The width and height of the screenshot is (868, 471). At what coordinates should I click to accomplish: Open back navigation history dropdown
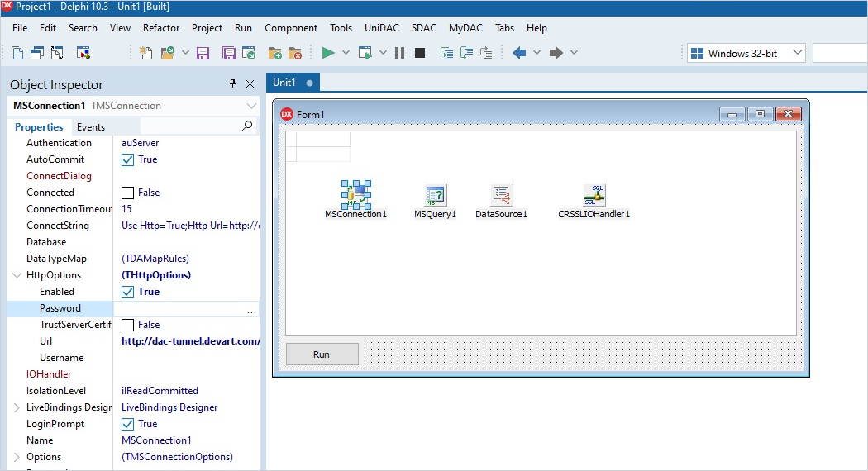[x=537, y=53]
